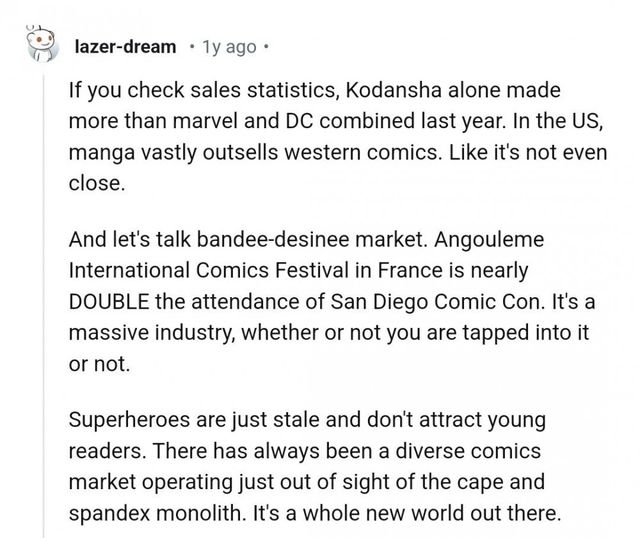Screen dimensions: 640x538
Task: Open the lazer-dream user profile link
Action: (x=128, y=47)
